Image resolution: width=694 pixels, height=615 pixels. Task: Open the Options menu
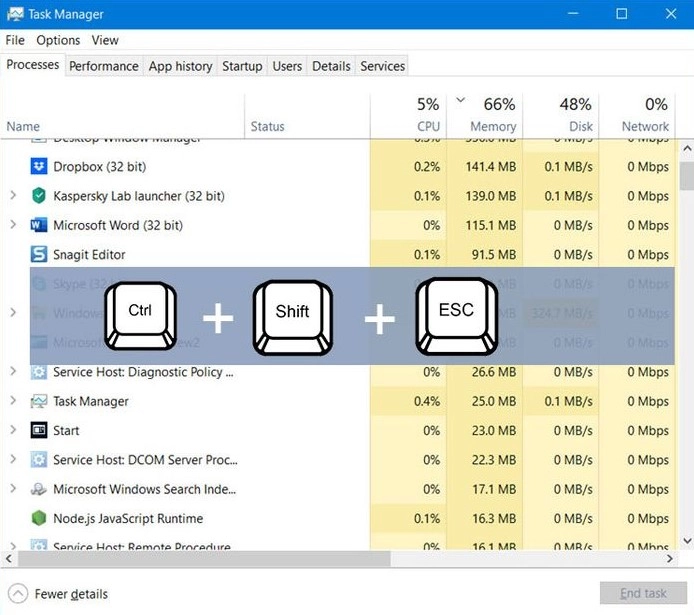coord(58,40)
